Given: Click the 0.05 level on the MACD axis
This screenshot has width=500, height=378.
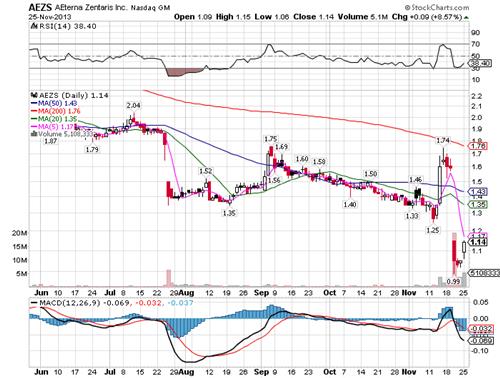Looking at the screenshot, I should pos(480,302).
